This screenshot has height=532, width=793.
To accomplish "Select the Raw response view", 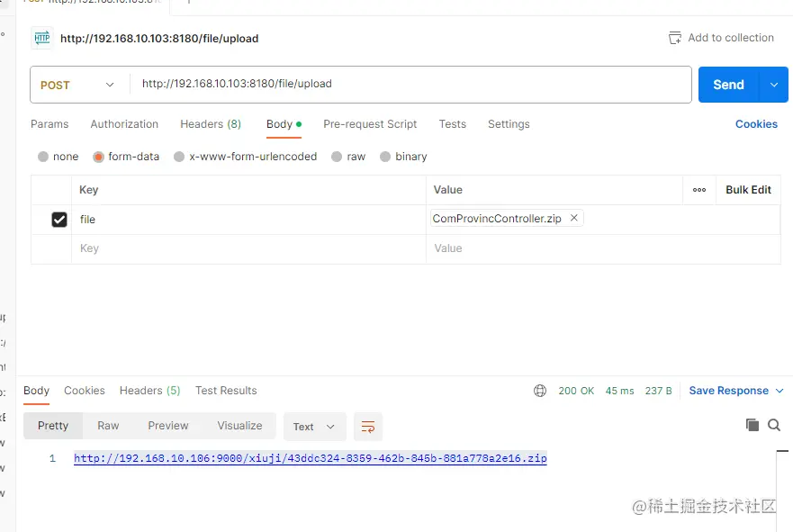I will click(x=108, y=426).
